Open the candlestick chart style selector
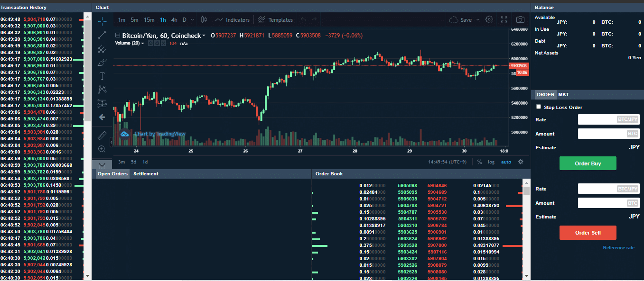Viewport: 644px width, 281px height. [x=204, y=20]
